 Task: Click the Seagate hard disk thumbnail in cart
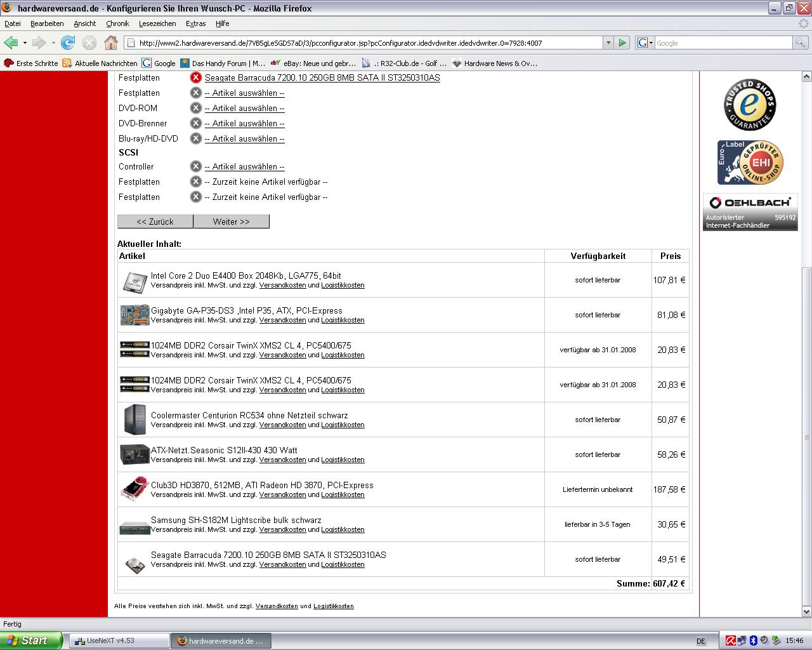coord(134,564)
